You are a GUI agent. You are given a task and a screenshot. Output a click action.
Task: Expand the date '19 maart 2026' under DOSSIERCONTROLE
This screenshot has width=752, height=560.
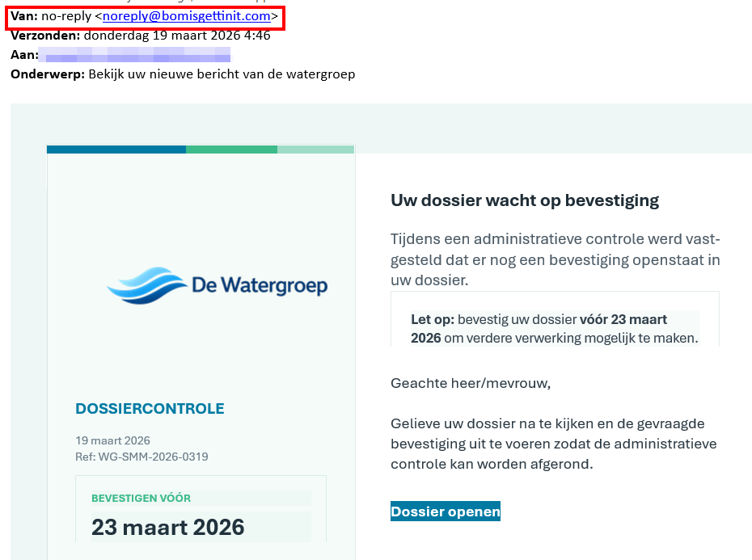point(112,440)
